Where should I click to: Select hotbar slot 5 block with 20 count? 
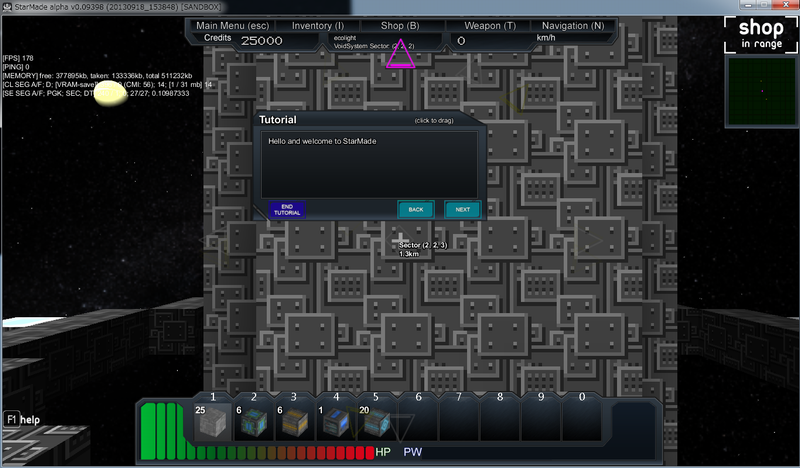376,422
